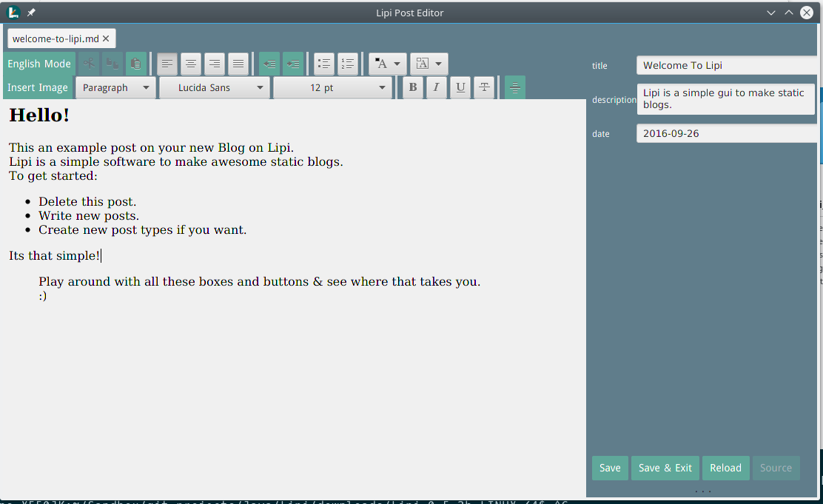The width and height of the screenshot is (823, 504).
Task: Click the 'Delete this post.' bullet line
Action: point(87,201)
